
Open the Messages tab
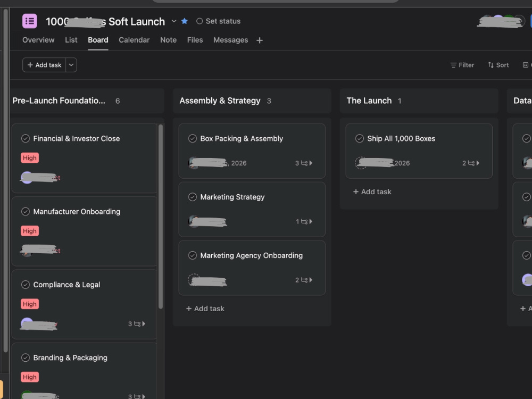231,40
